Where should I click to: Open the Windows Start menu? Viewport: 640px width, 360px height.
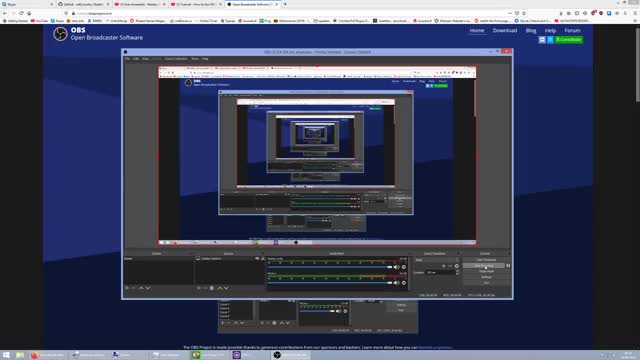pyautogui.click(x=6, y=355)
